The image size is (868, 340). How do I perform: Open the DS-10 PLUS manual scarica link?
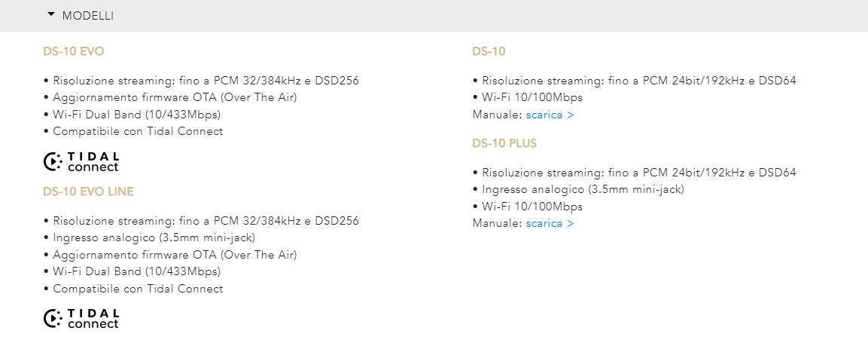(x=550, y=223)
